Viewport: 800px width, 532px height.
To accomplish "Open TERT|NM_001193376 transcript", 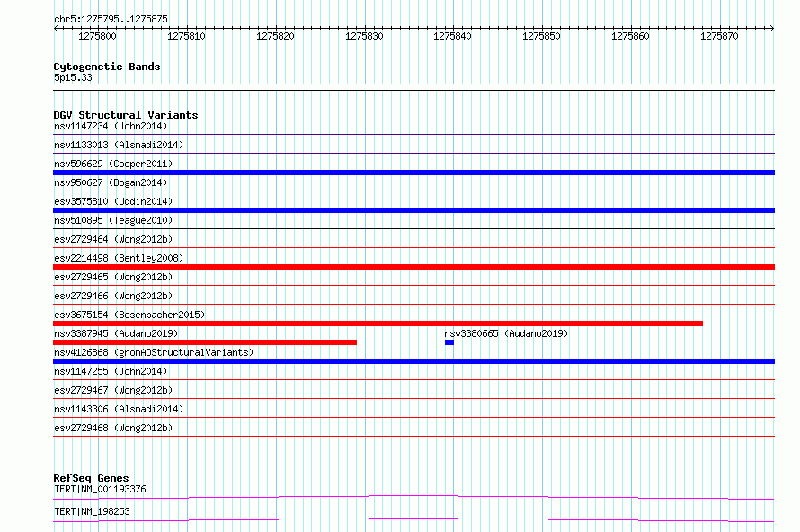I will 100,489.
